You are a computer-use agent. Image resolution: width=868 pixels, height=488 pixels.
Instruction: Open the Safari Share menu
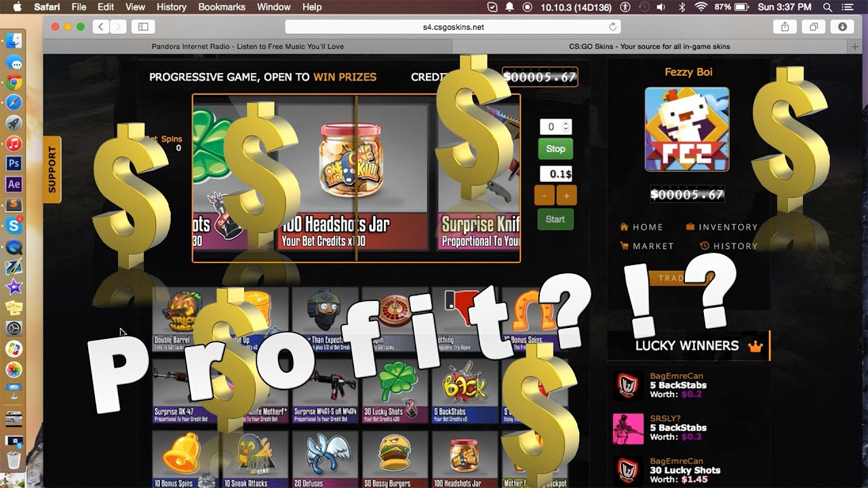tap(785, 27)
